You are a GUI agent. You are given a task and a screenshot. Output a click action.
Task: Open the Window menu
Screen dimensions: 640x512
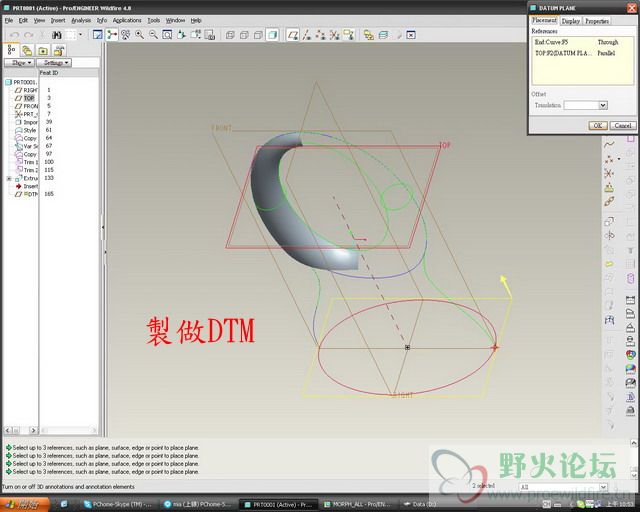175,20
